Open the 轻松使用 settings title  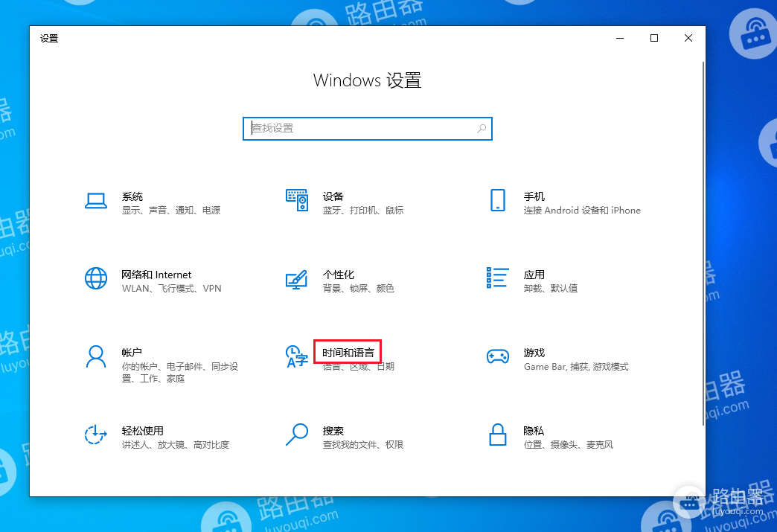[x=143, y=431]
